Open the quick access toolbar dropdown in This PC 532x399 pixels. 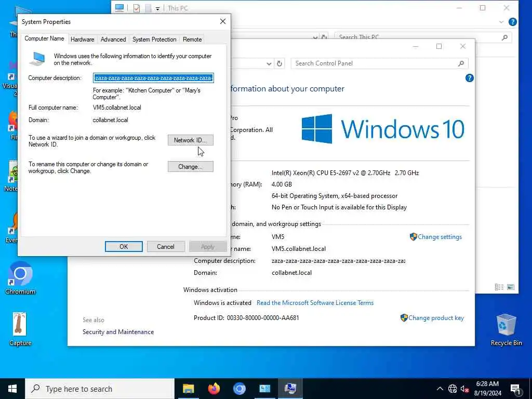(158, 8)
